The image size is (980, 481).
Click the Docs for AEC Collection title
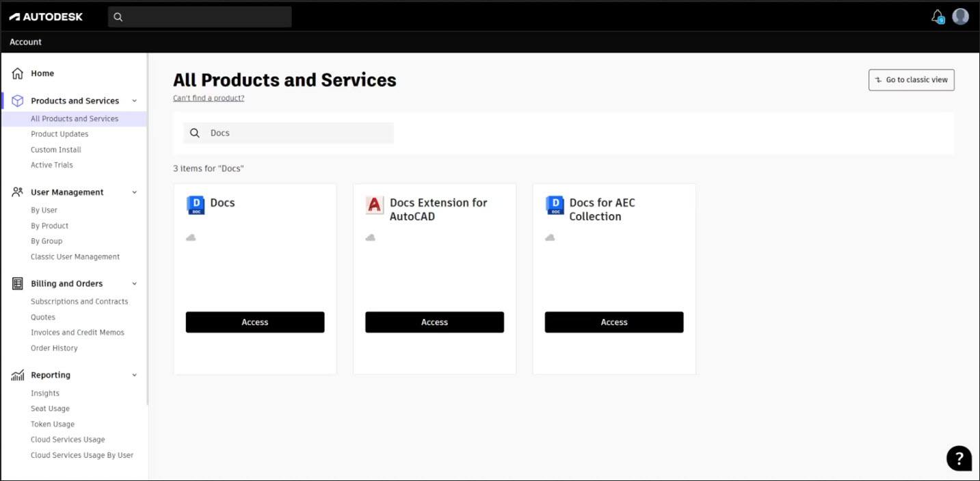pos(602,209)
